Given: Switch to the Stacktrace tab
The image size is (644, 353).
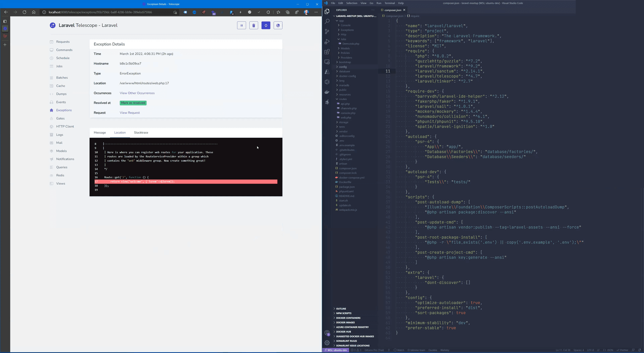Looking at the screenshot, I should click(x=141, y=133).
